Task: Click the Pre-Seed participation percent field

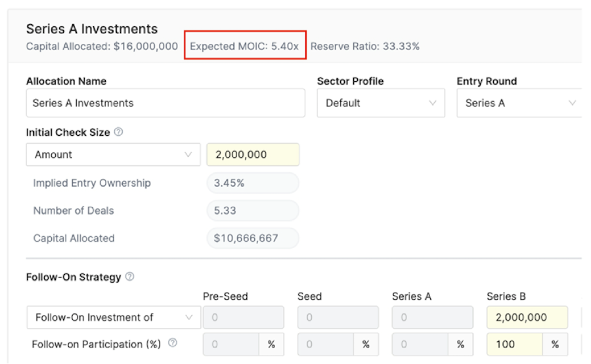Action: pyautogui.click(x=231, y=344)
